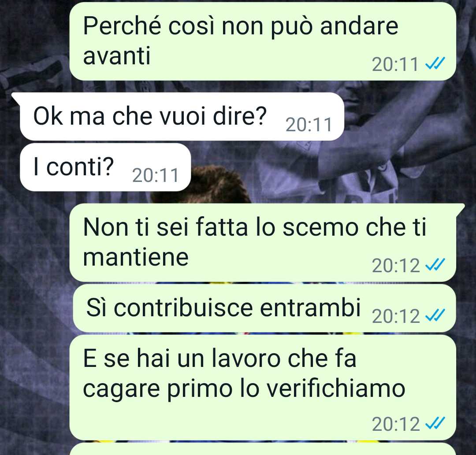Tap the 20:11 timestamp next to 'I conti?'

point(156,175)
